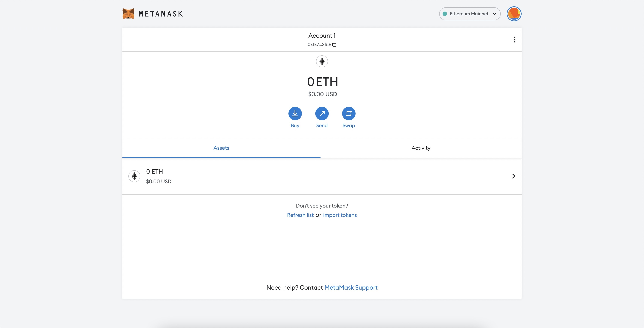
Task: Open the three-dot account options menu
Action: coord(514,40)
